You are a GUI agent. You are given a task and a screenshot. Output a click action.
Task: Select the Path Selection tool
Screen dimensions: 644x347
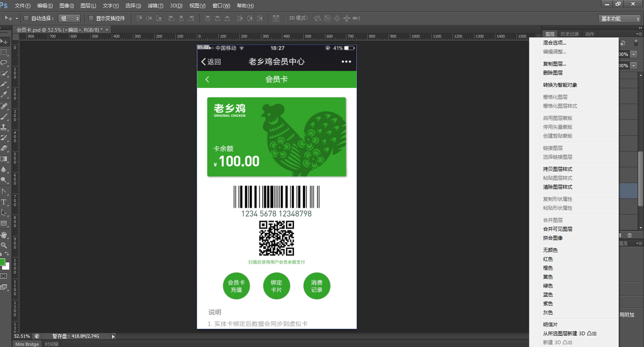[4, 213]
